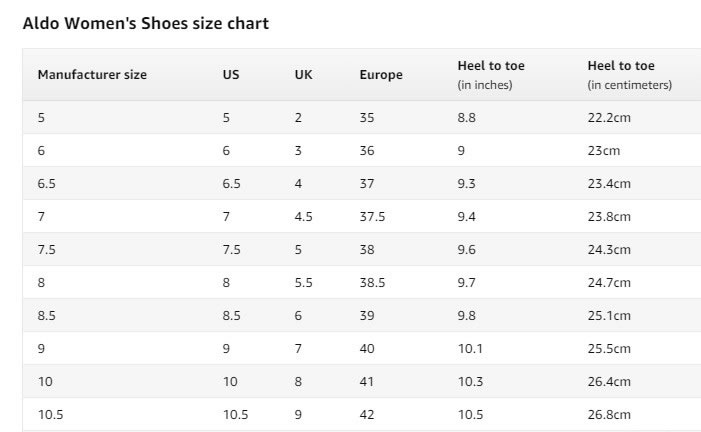Select the Europe column header

(x=381, y=75)
